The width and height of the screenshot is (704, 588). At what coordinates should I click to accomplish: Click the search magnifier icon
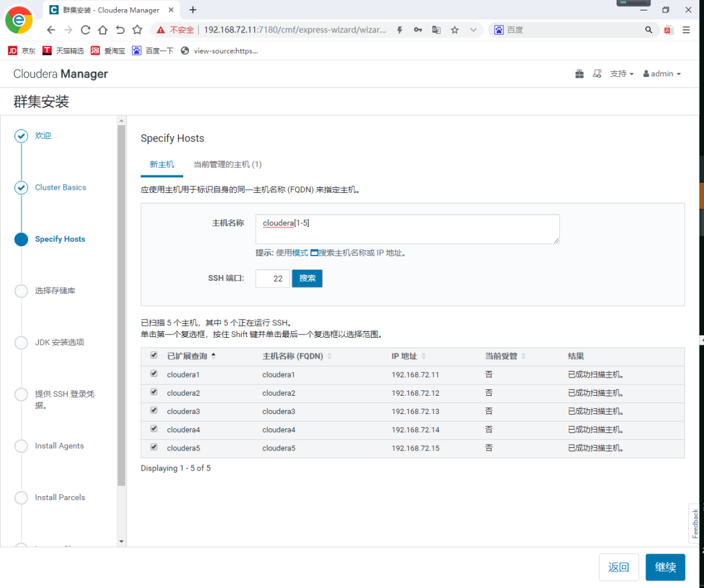point(649,30)
